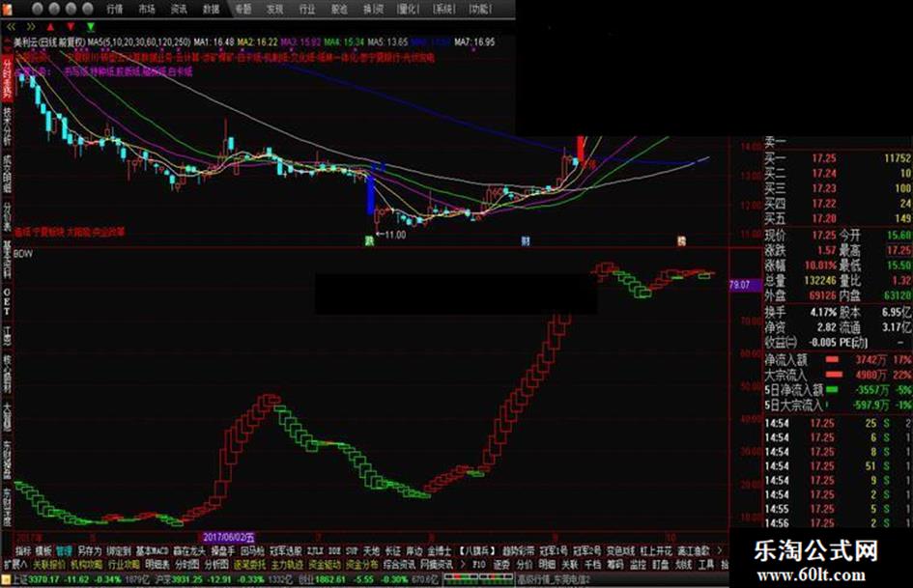The image size is (913, 588).
Task: Select the 基本MACD indicator
Action: pos(152,550)
